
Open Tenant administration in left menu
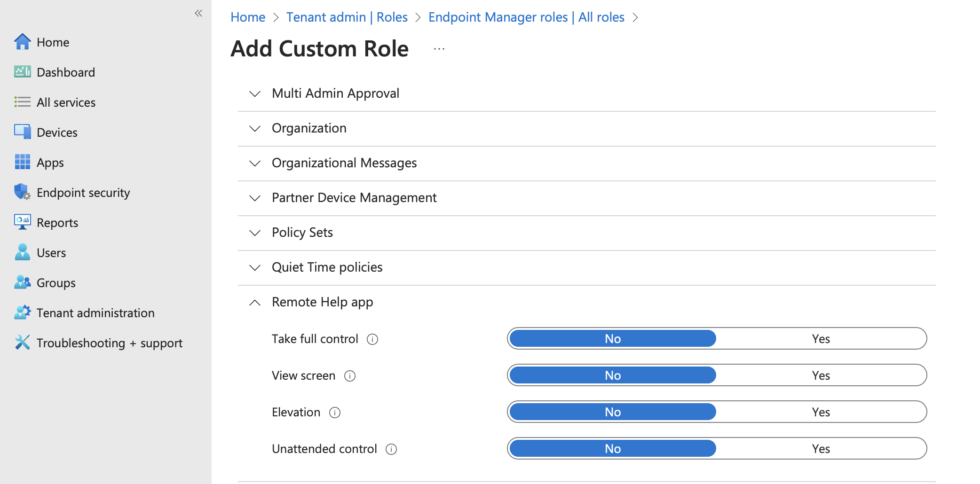coord(95,313)
